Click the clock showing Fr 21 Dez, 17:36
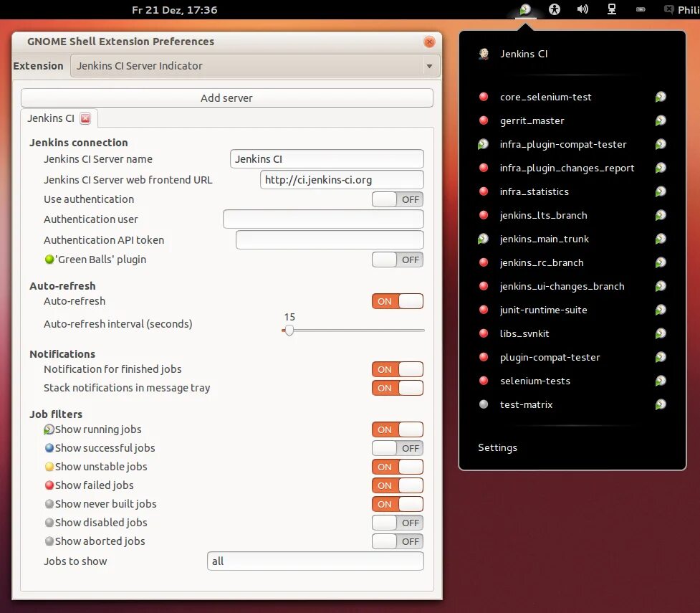The width and height of the screenshot is (700, 613). tap(175, 10)
